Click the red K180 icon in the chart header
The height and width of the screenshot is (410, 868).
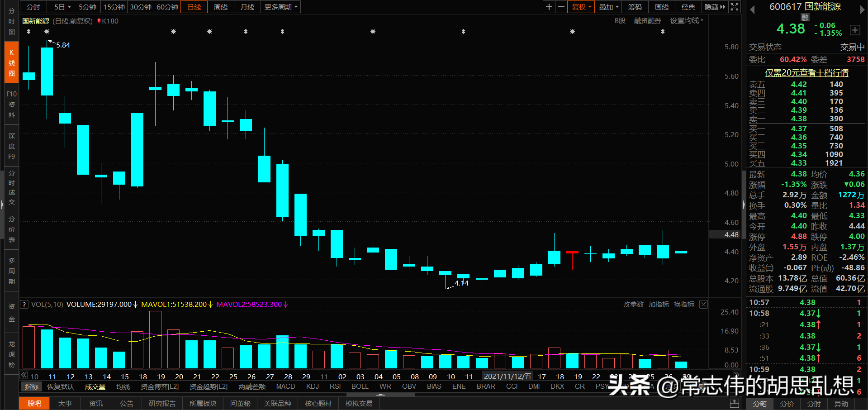(x=107, y=21)
